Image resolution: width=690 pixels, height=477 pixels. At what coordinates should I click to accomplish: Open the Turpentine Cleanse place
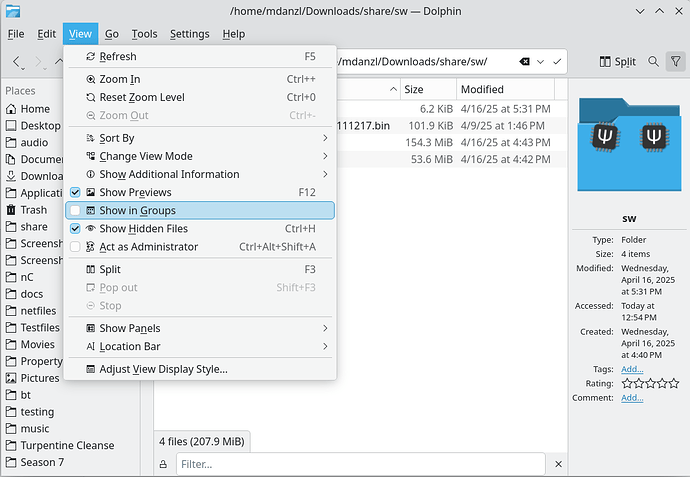pyautogui.click(x=60, y=445)
